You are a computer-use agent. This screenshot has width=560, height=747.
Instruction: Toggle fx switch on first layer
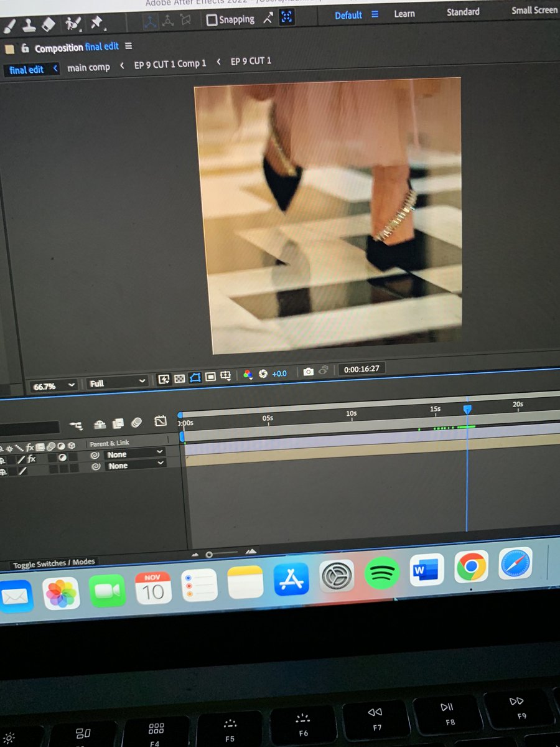coord(32,459)
